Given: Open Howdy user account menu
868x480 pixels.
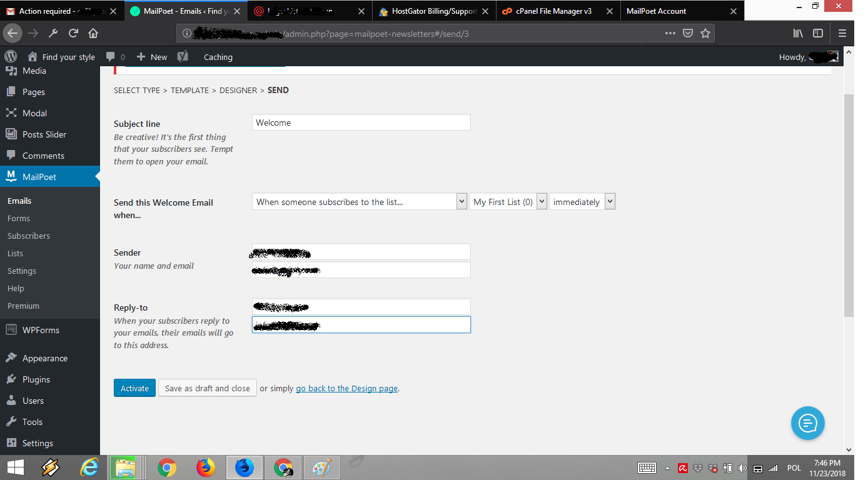Looking at the screenshot, I should (809, 57).
